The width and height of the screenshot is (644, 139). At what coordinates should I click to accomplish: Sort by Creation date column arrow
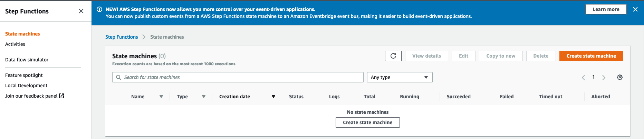click(x=273, y=97)
